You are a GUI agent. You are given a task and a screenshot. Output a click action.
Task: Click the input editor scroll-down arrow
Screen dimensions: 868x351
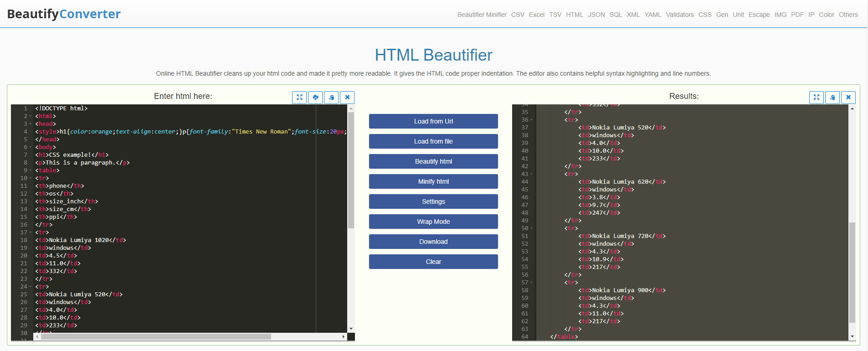click(x=351, y=329)
